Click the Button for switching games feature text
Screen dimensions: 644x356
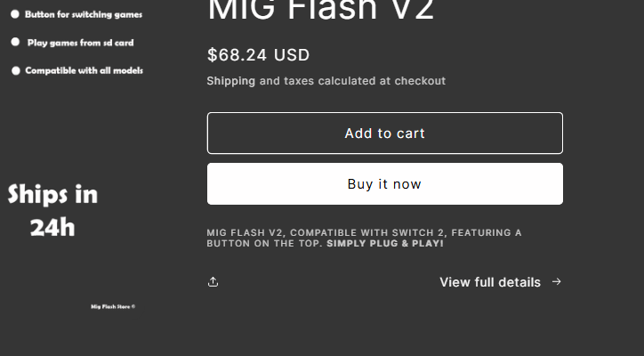click(x=84, y=14)
